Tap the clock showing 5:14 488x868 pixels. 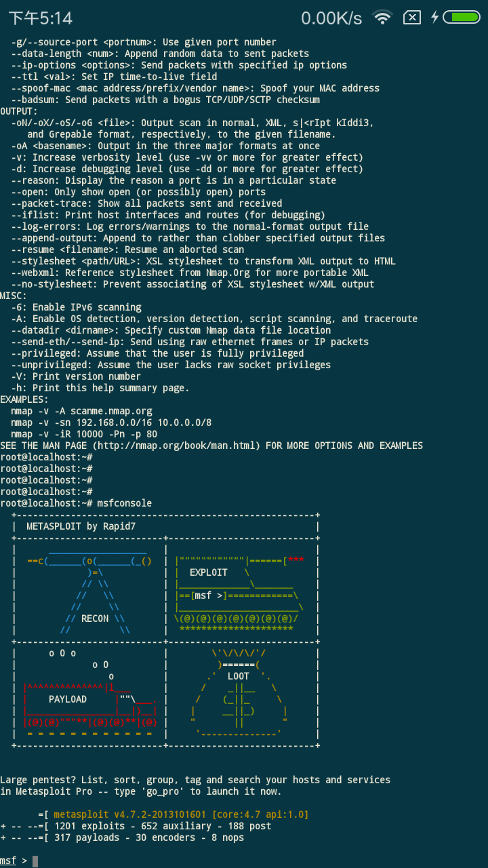pos(40,18)
